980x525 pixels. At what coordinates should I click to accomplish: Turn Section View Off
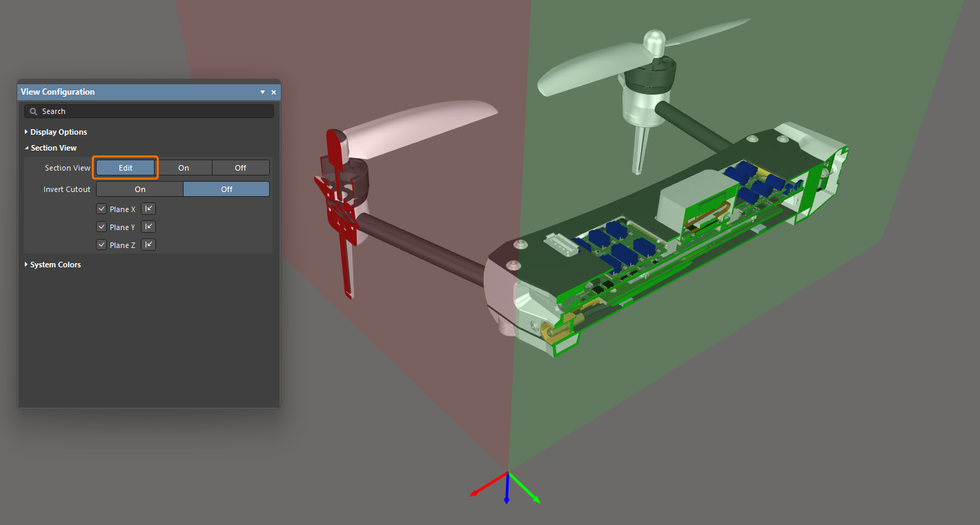coord(240,168)
